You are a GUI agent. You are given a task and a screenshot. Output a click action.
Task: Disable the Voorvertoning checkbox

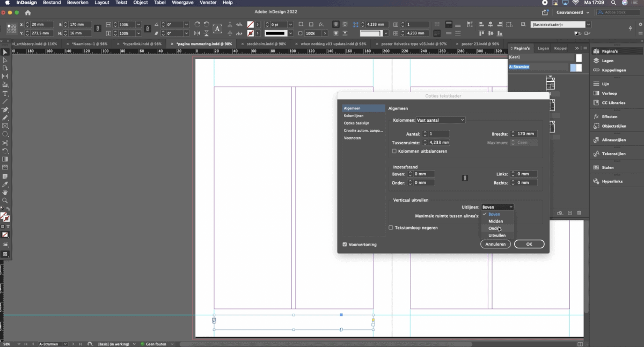coord(345,244)
